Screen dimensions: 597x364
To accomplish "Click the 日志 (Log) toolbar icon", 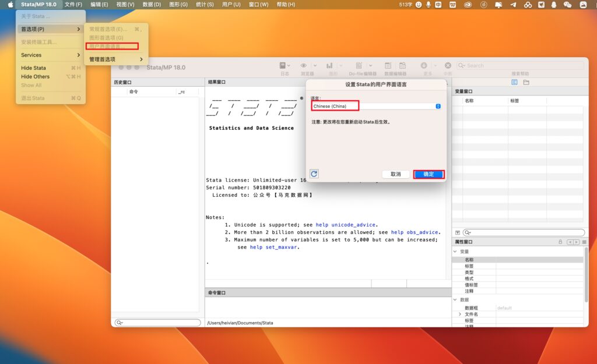I will 282,65.
